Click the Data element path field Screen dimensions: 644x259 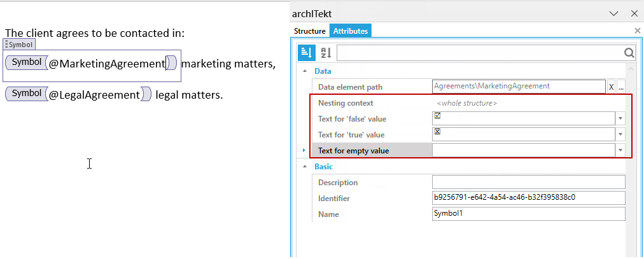519,87
